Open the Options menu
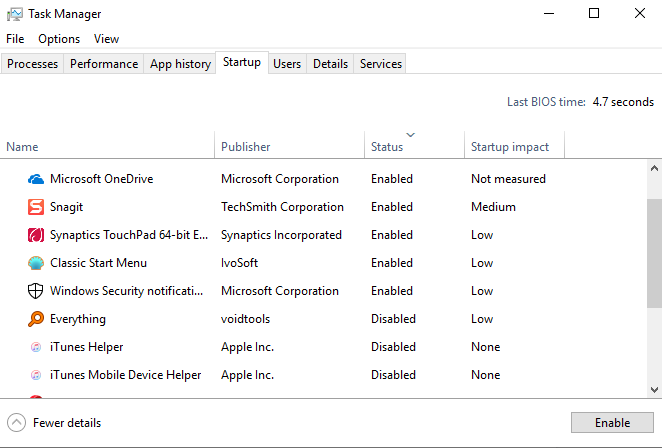This screenshot has width=662, height=448. click(x=59, y=39)
